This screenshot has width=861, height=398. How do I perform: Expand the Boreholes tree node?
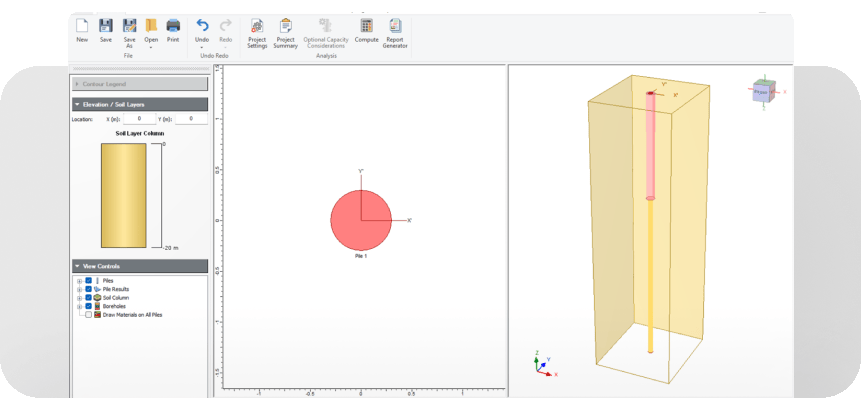click(80, 306)
